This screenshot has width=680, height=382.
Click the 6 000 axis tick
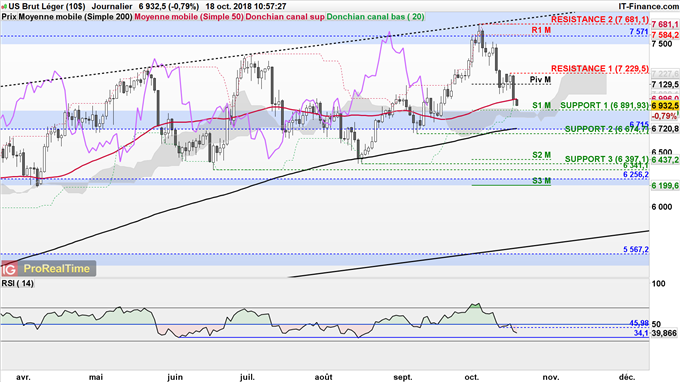(x=662, y=207)
